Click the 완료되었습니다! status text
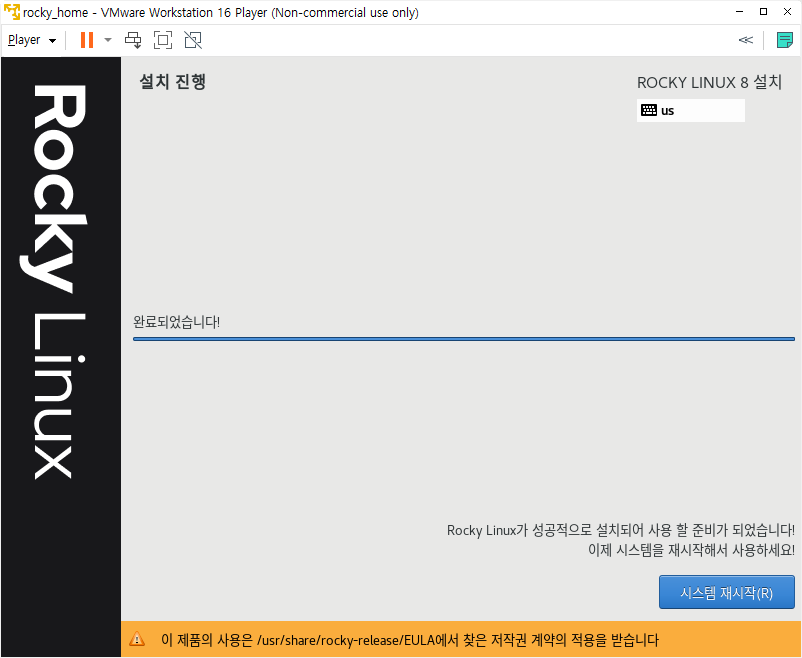Screen dimensions: 802x658 [176, 322]
